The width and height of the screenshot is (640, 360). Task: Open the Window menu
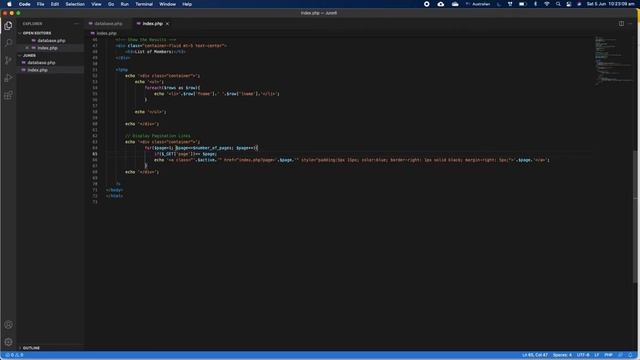click(167, 4)
